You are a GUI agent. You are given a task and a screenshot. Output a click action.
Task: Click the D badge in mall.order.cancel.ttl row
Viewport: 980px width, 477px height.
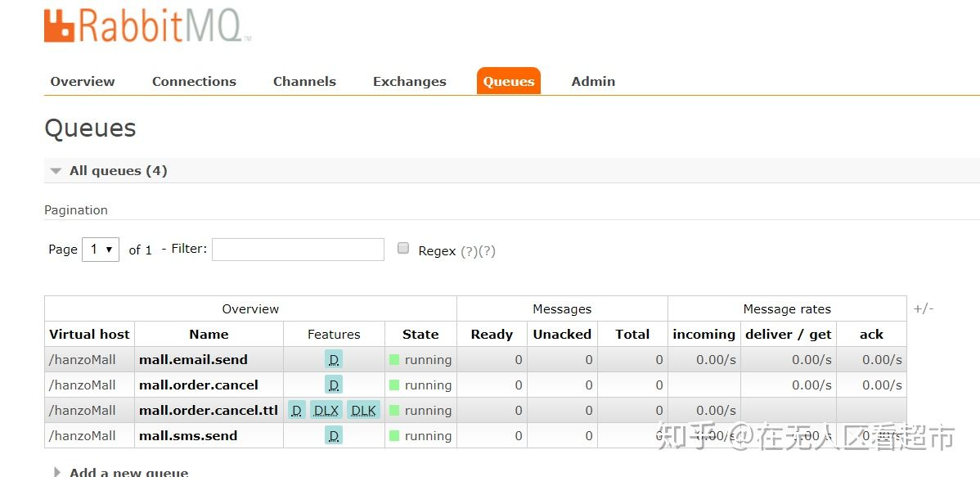[x=297, y=411]
